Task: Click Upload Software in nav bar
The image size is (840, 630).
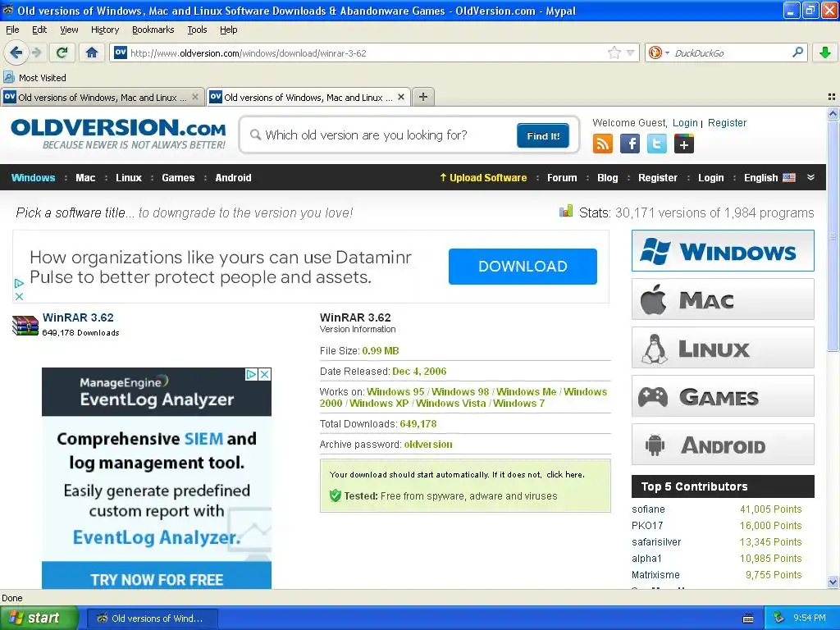Action: click(x=483, y=177)
